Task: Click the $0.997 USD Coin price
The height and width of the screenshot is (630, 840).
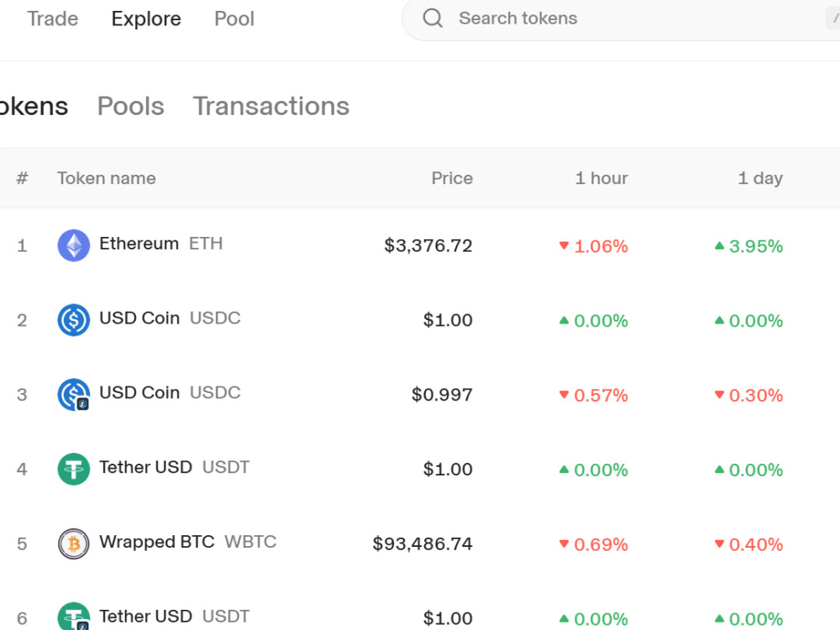Action: coord(442,395)
